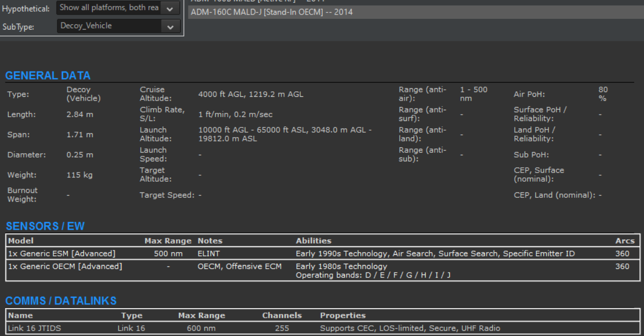
Task: Click the GENERAL DATA section heading
Action: click(48, 75)
